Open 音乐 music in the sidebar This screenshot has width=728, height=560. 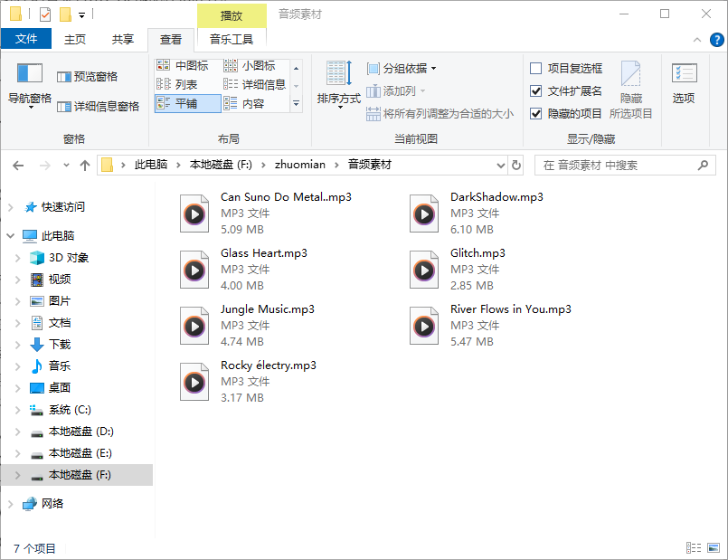60,365
